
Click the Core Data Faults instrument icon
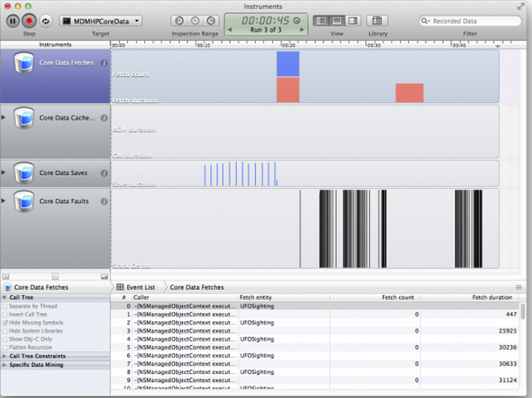coord(24,201)
